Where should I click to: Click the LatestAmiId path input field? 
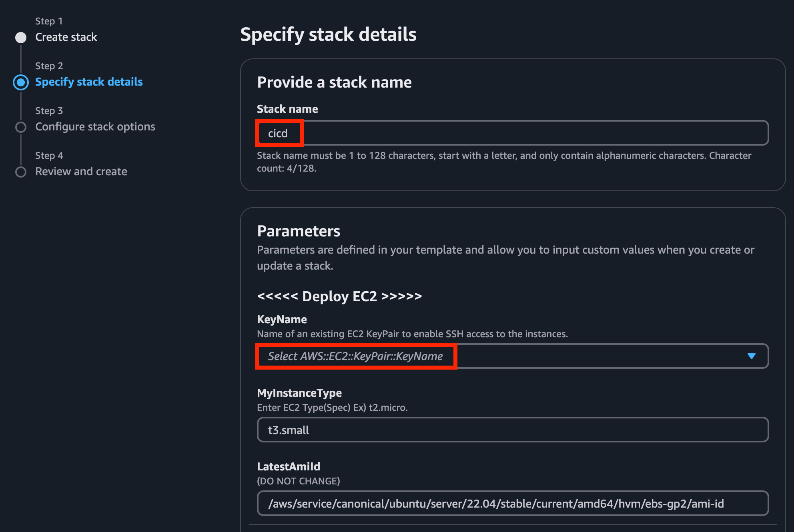click(x=512, y=504)
